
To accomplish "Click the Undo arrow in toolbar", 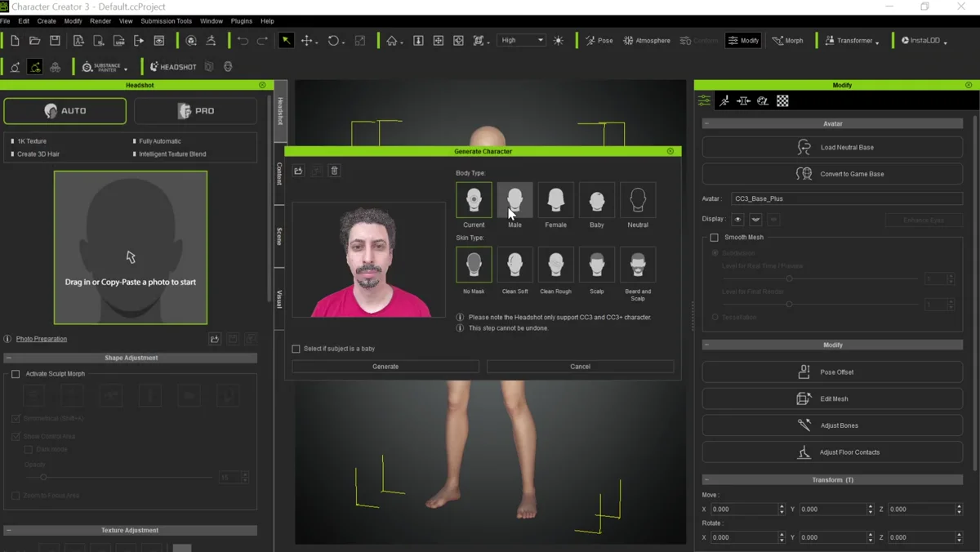I will tap(243, 40).
